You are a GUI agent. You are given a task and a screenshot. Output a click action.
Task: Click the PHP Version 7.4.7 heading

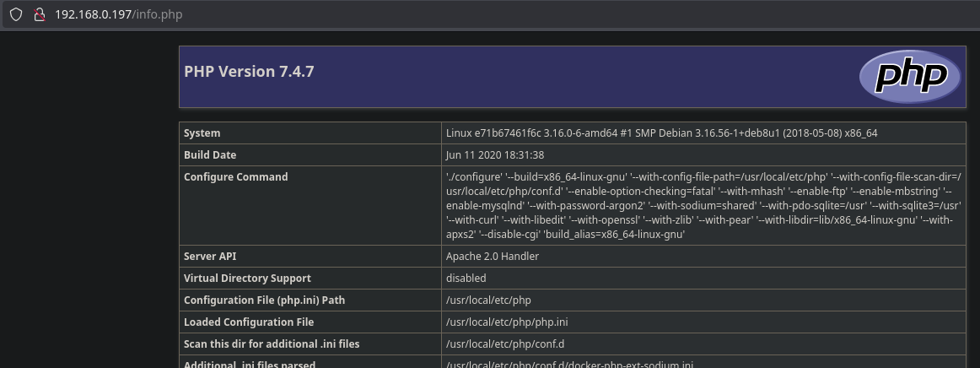tap(249, 72)
